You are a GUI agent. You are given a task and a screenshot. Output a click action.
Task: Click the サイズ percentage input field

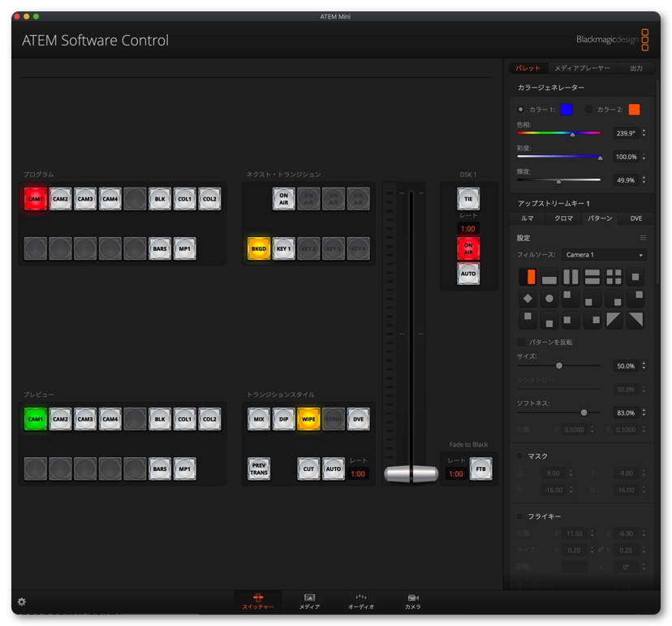(625, 366)
